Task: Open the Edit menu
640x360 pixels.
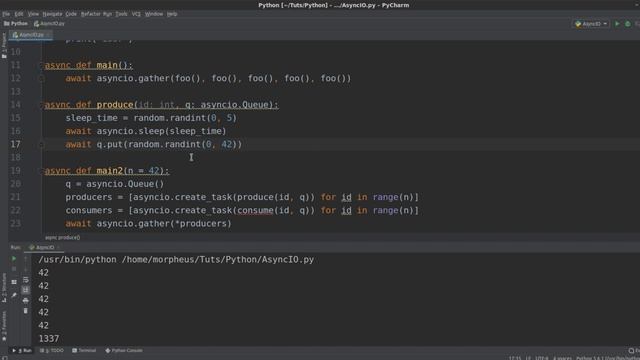Action: click(19, 14)
